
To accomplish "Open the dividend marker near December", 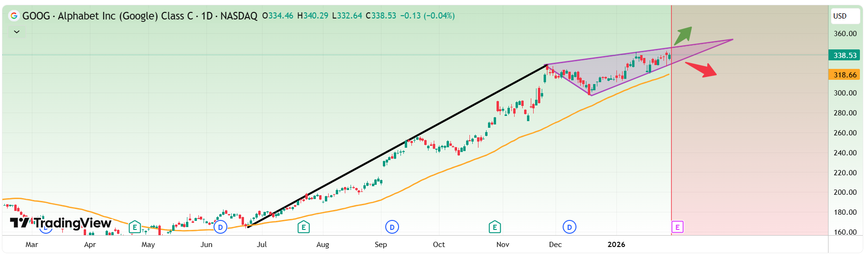I will point(569,227).
